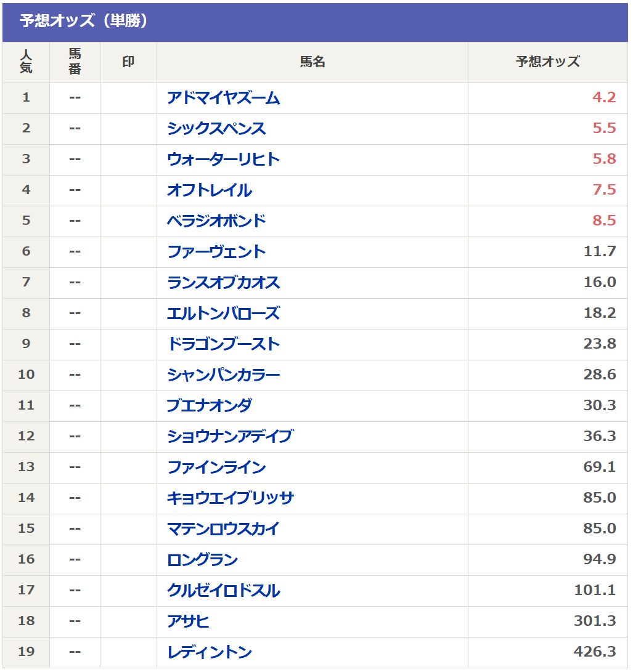Open the アドマイヤズーム horse link
This screenshot has width=633, height=672.
pyautogui.click(x=223, y=98)
